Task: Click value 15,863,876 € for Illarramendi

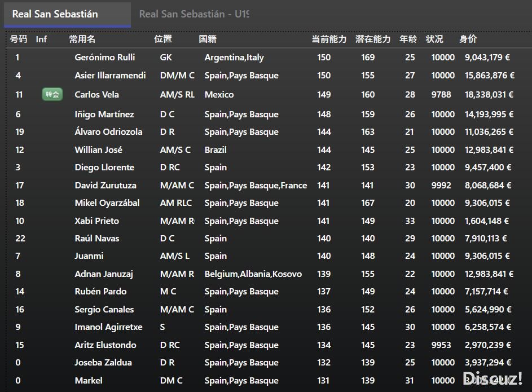Action: 490,75
